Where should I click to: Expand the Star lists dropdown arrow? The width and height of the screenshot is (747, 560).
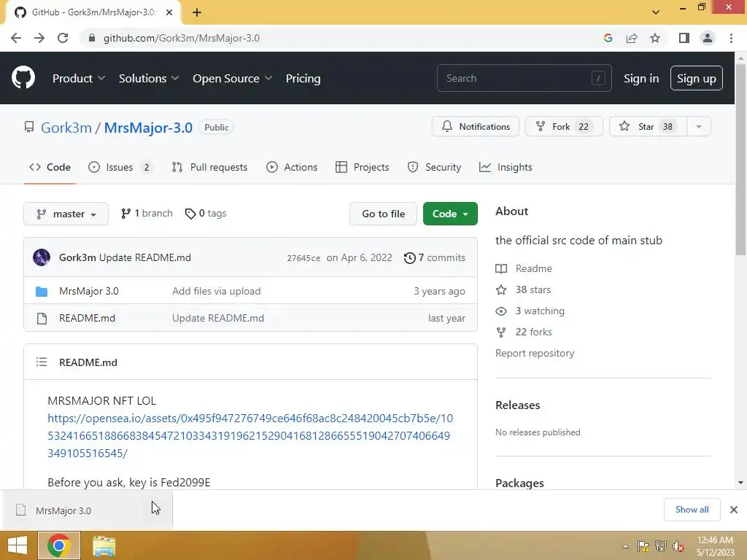coord(699,127)
